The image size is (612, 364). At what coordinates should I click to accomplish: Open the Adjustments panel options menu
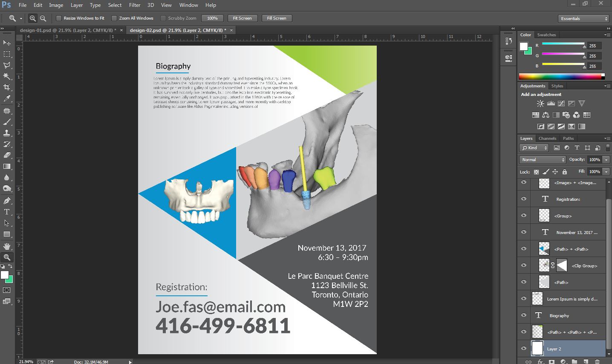pos(607,86)
